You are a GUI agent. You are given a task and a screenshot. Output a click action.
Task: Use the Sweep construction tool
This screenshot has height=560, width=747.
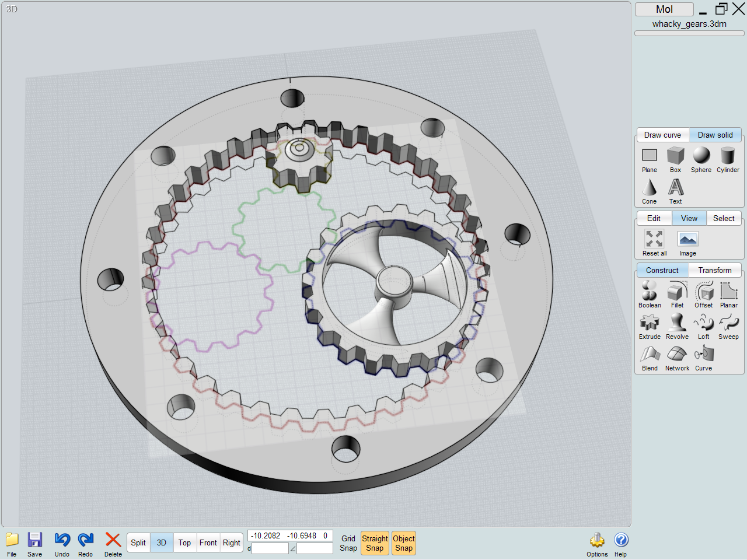point(728,325)
